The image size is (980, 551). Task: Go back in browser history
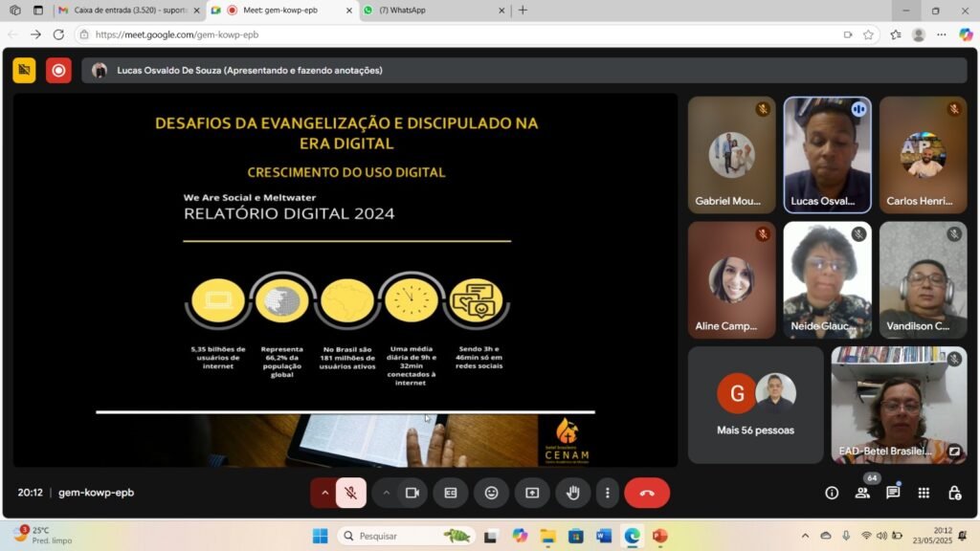pos(13,35)
